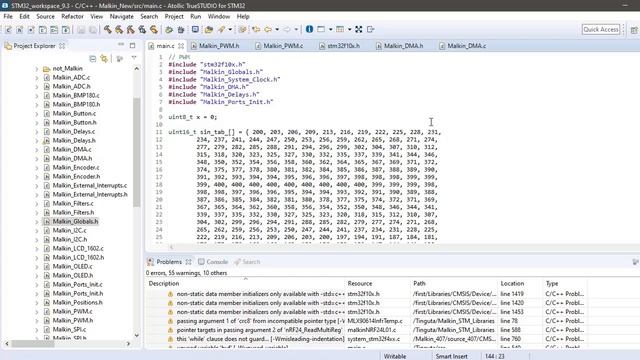Image resolution: width=640 pixels, height=360 pixels.
Task: Collapse All in Project Explorer toolbar
Action: [x=93, y=59]
